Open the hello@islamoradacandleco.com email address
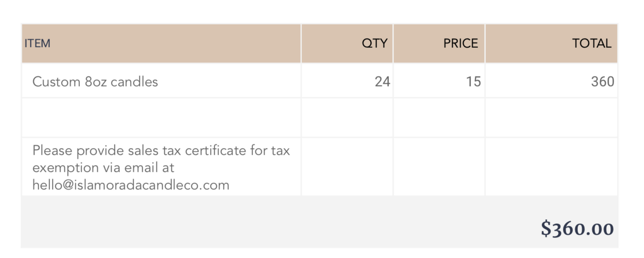The width and height of the screenshot is (644, 258). [x=131, y=185]
